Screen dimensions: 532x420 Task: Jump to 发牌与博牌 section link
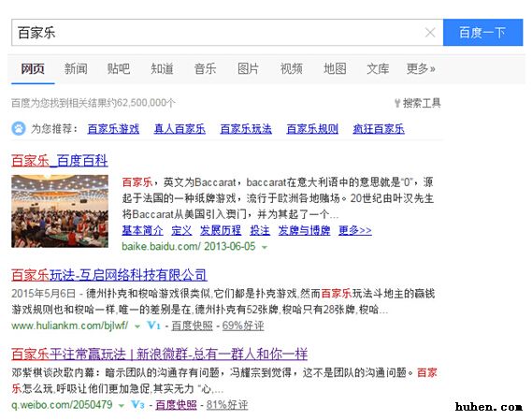pyautogui.click(x=304, y=230)
